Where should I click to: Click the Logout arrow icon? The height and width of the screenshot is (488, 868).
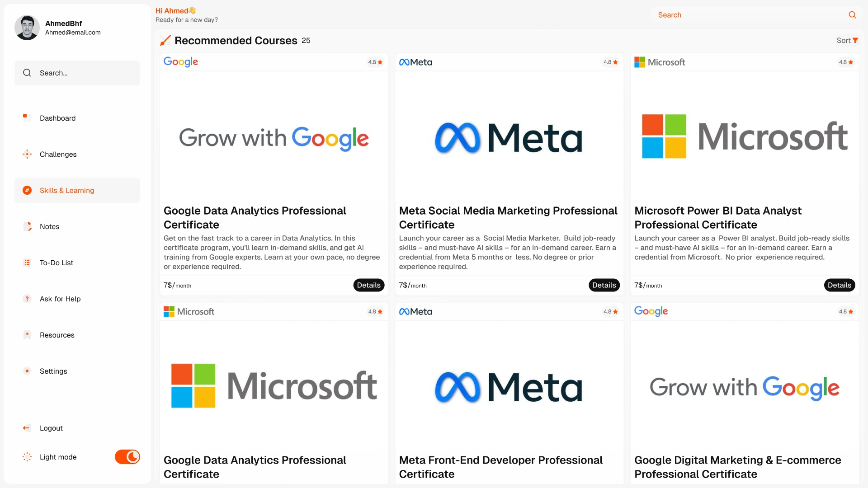pos(27,428)
